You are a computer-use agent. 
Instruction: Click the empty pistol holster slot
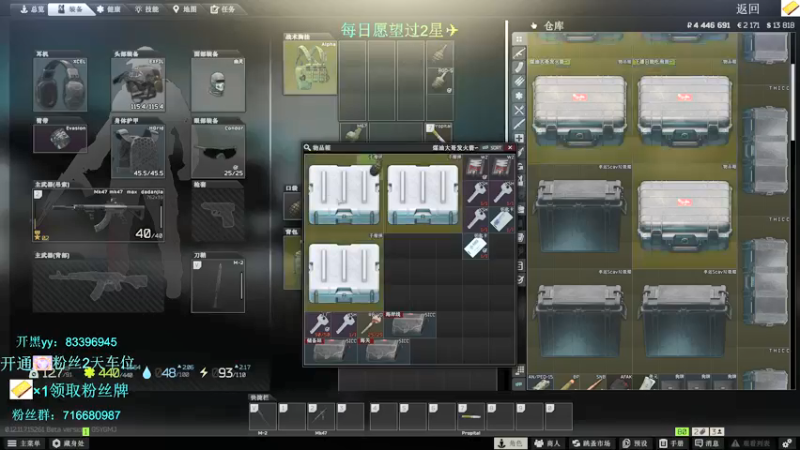[x=218, y=215]
